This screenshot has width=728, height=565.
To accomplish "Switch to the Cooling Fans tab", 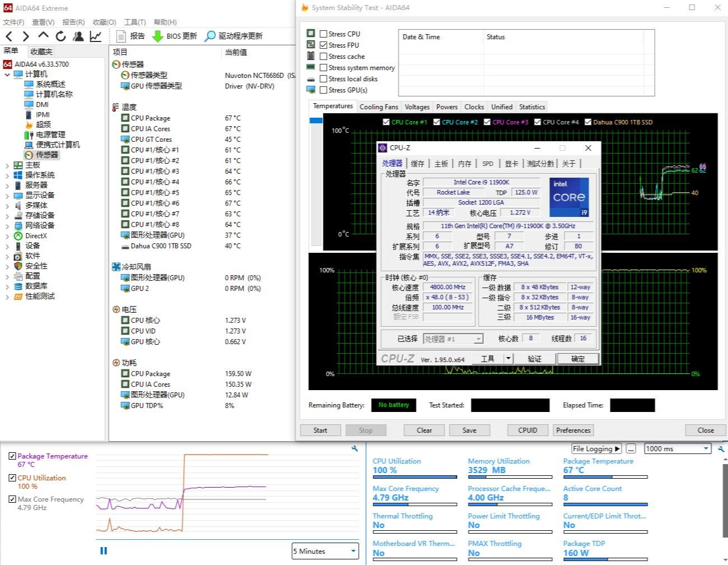I will tap(378, 106).
